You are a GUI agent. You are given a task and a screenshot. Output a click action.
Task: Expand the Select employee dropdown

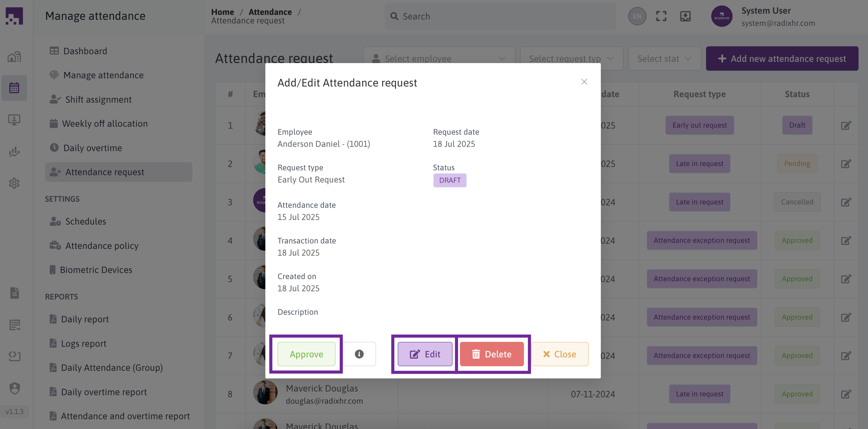point(439,58)
